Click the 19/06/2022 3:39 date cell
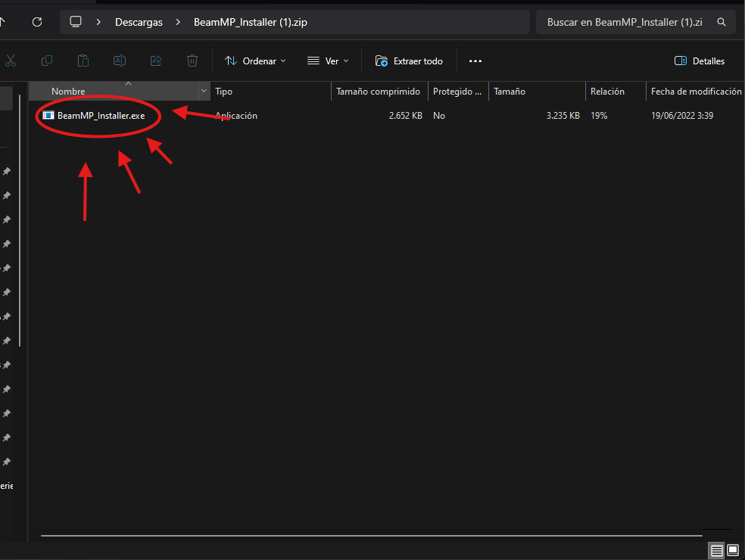The width and height of the screenshot is (745, 560). pos(682,116)
